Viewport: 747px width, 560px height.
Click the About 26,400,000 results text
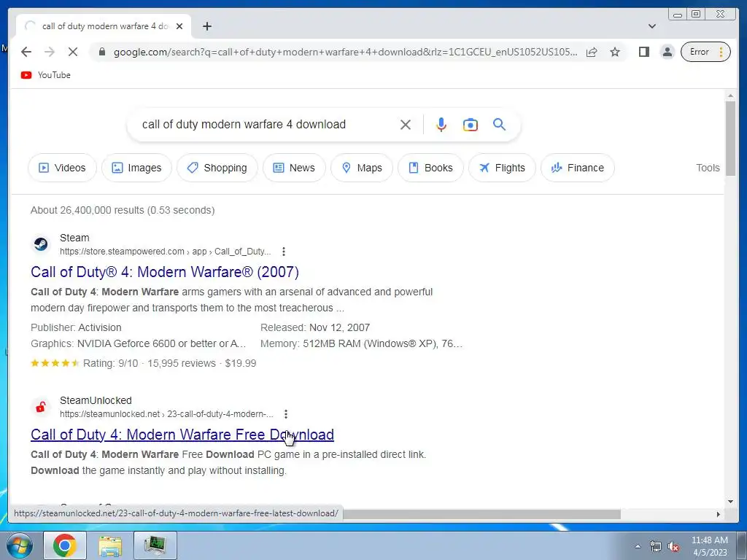[123, 211]
